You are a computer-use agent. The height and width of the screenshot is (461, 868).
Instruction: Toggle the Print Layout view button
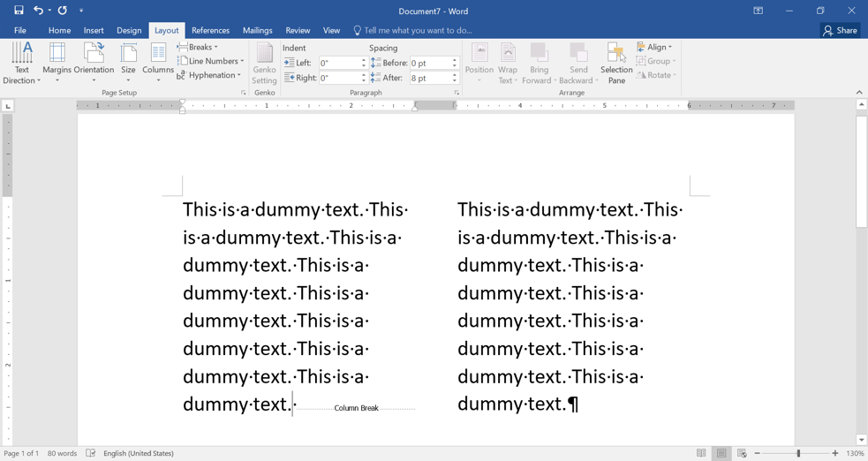pos(721,453)
